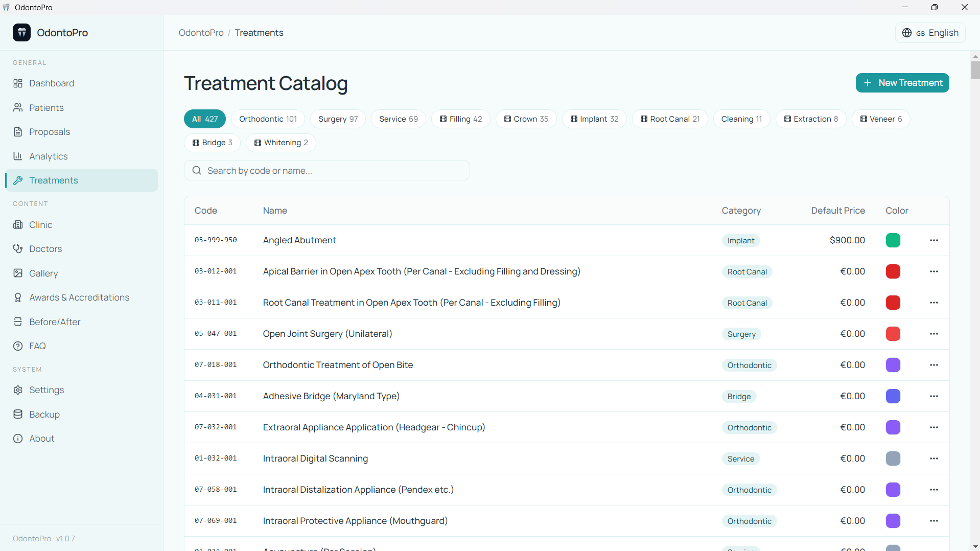This screenshot has width=980, height=551.
Task: Click the Root Canal badge on code 03-012-001
Action: point(747,272)
